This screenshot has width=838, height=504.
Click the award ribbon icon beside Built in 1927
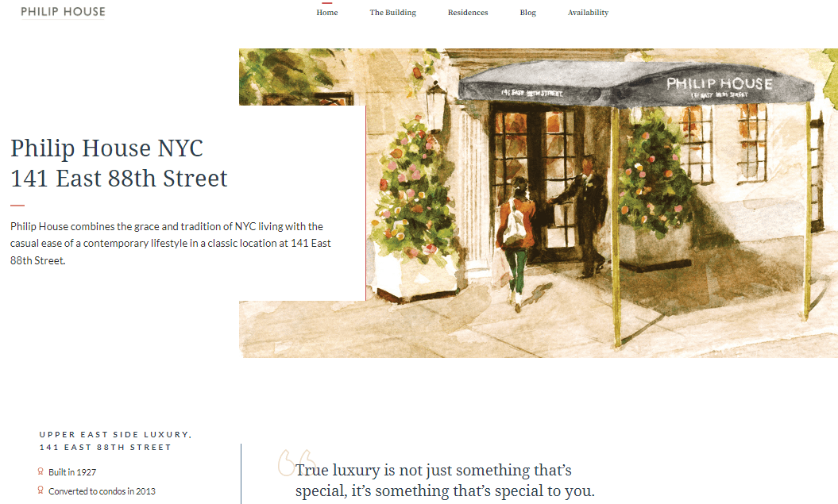click(40, 471)
